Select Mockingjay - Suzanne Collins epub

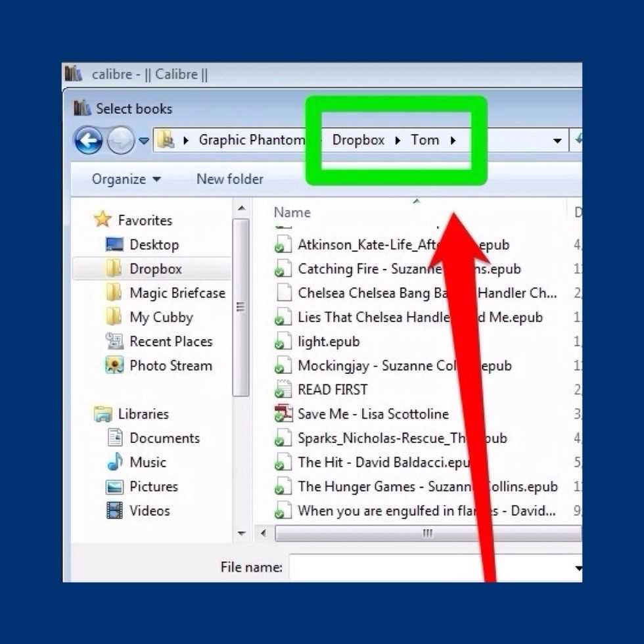[x=393, y=365]
